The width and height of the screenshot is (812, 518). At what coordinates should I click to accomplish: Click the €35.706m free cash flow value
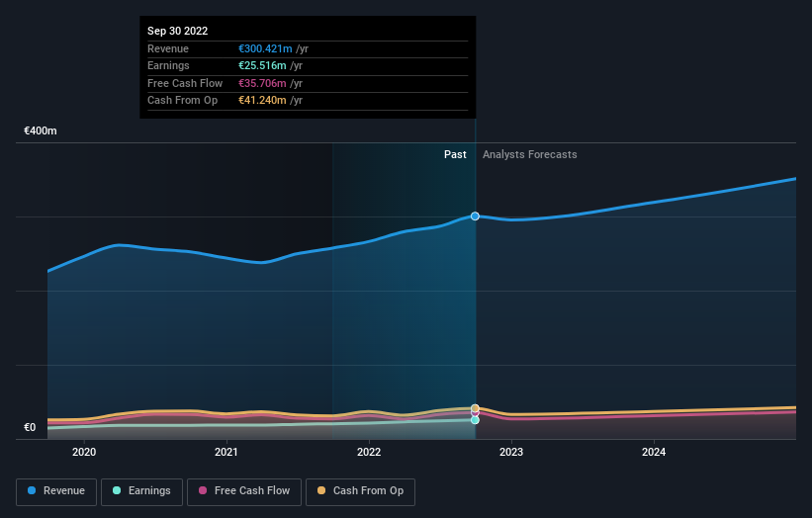point(262,83)
